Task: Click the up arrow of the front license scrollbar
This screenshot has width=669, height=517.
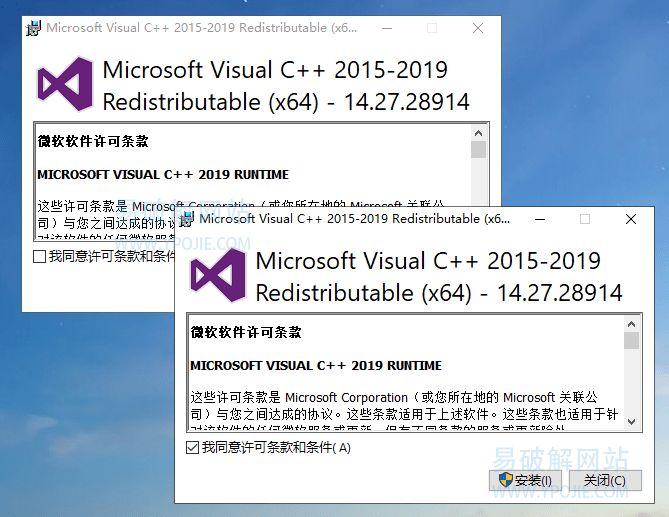Action: click(631, 324)
